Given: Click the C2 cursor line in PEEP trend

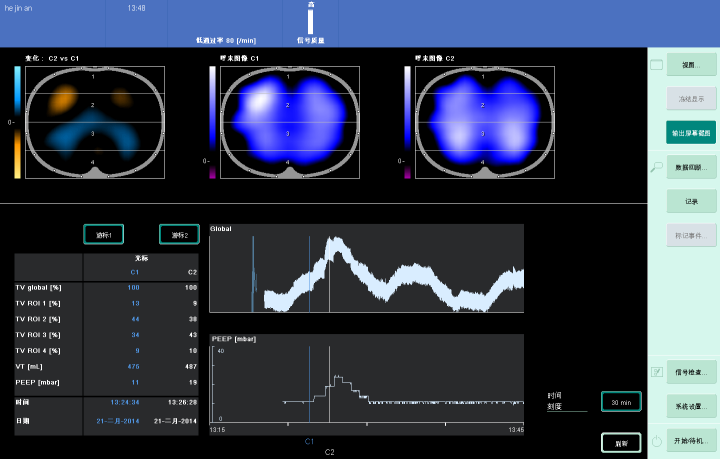Looking at the screenshot, I should click(x=329, y=384).
